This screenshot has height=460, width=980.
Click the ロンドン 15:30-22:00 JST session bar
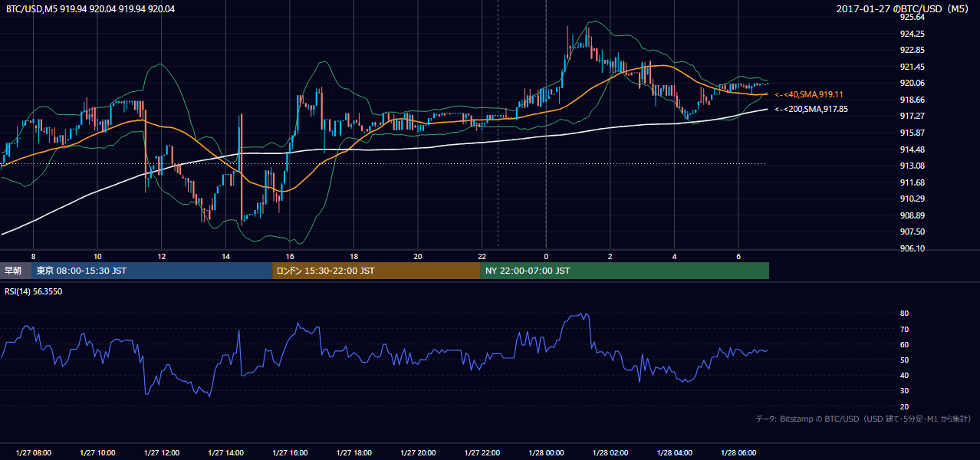point(377,271)
